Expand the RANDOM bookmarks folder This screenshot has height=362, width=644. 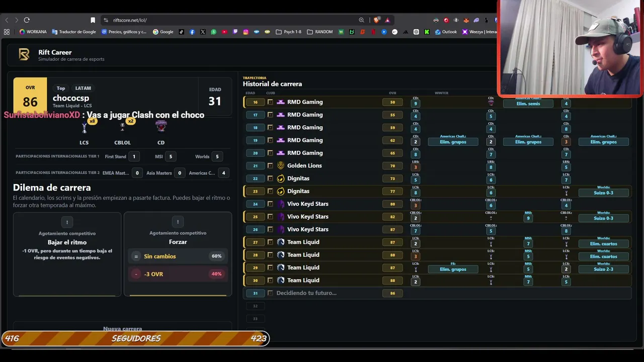[319, 32]
